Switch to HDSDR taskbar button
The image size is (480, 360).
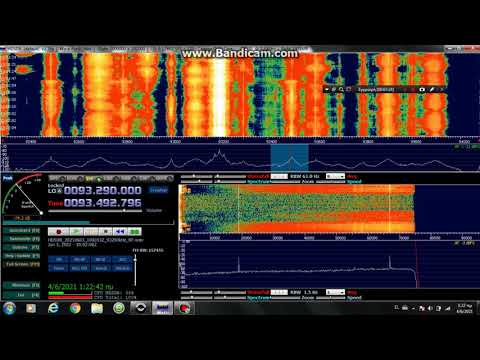[162, 308]
